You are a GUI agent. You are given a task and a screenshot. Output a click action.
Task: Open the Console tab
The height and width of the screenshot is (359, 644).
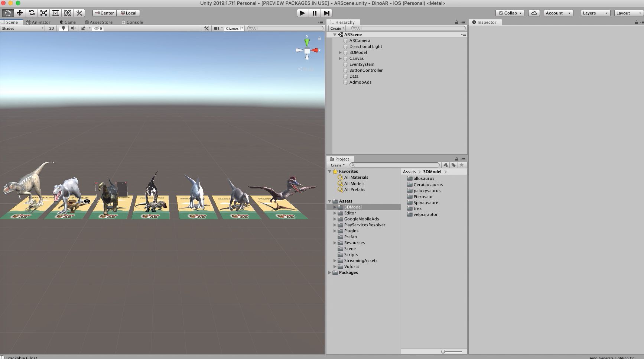132,22
